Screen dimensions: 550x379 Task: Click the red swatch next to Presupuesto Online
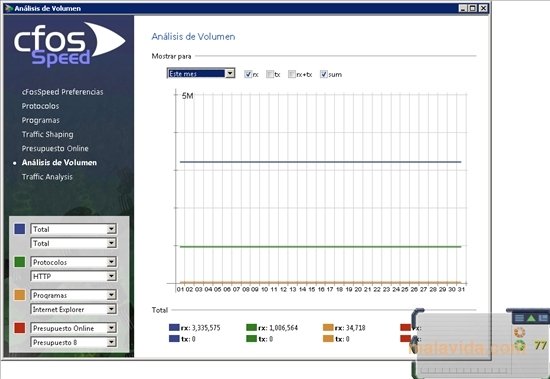pyautogui.click(x=20, y=328)
